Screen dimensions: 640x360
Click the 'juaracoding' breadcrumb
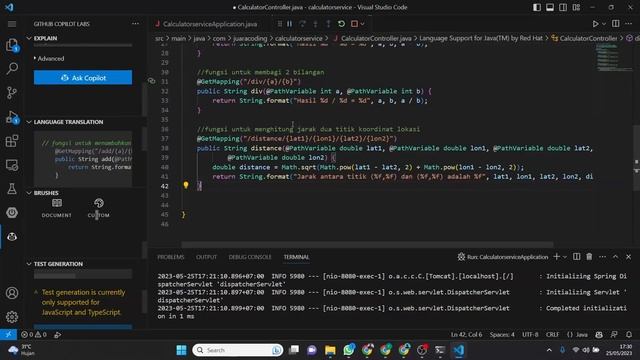[250, 38]
